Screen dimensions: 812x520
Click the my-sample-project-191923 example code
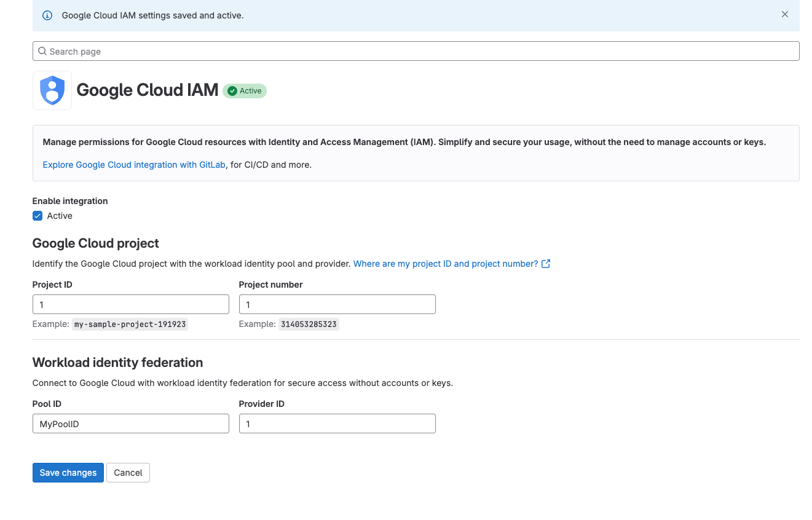(x=130, y=324)
